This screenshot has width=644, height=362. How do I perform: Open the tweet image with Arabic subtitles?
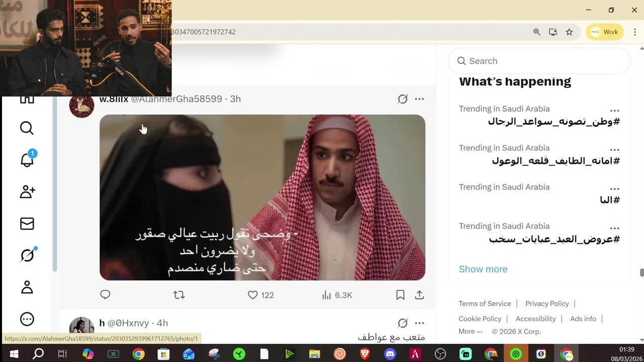coord(262,197)
